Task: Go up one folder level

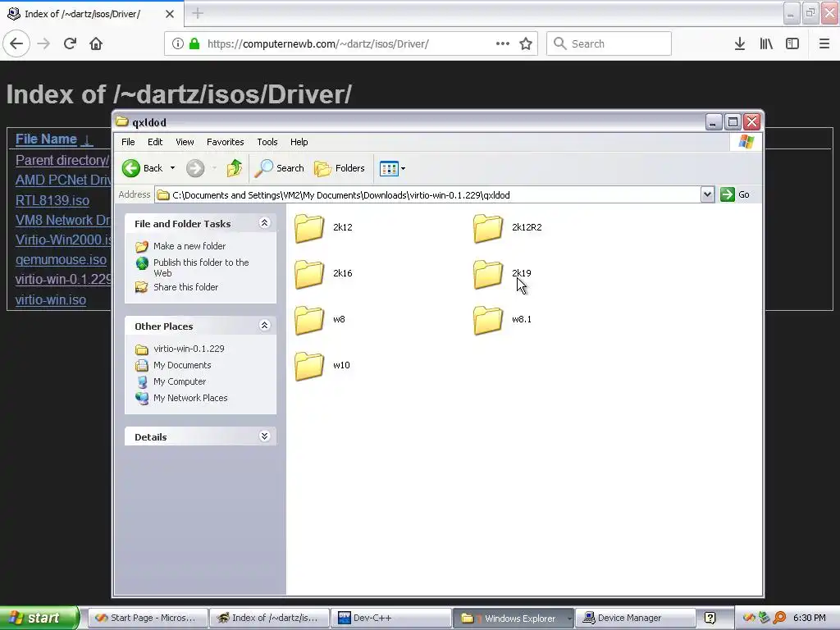Action: pos(234,168)
